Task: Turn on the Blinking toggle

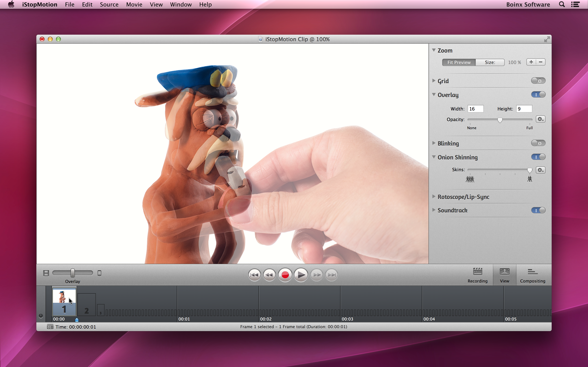Action: pos(538,143)
